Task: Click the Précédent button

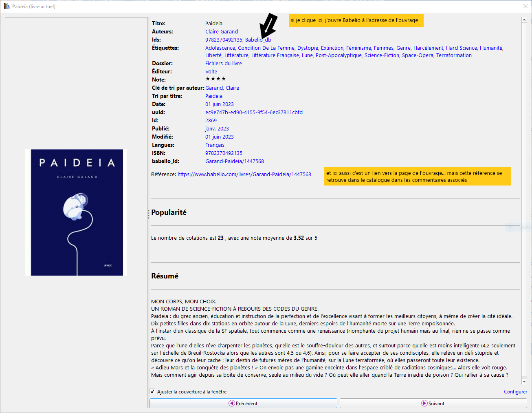Action: [x=243, y=403]
